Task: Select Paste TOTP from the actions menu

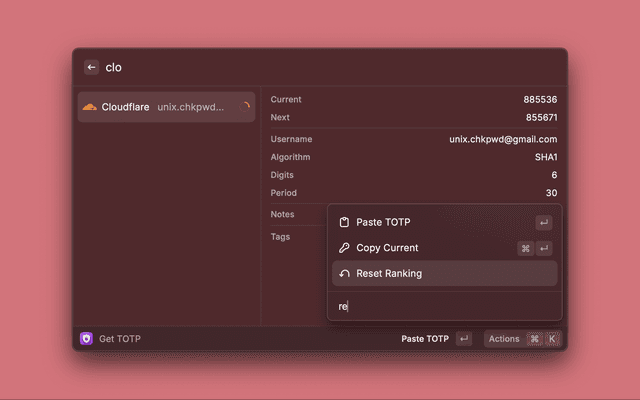Action: [383, 222]
